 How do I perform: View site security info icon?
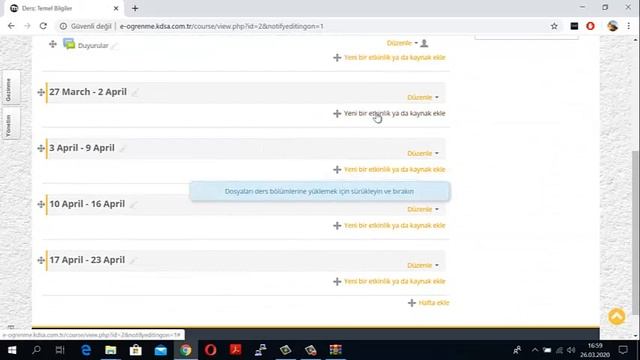point(63,26)
